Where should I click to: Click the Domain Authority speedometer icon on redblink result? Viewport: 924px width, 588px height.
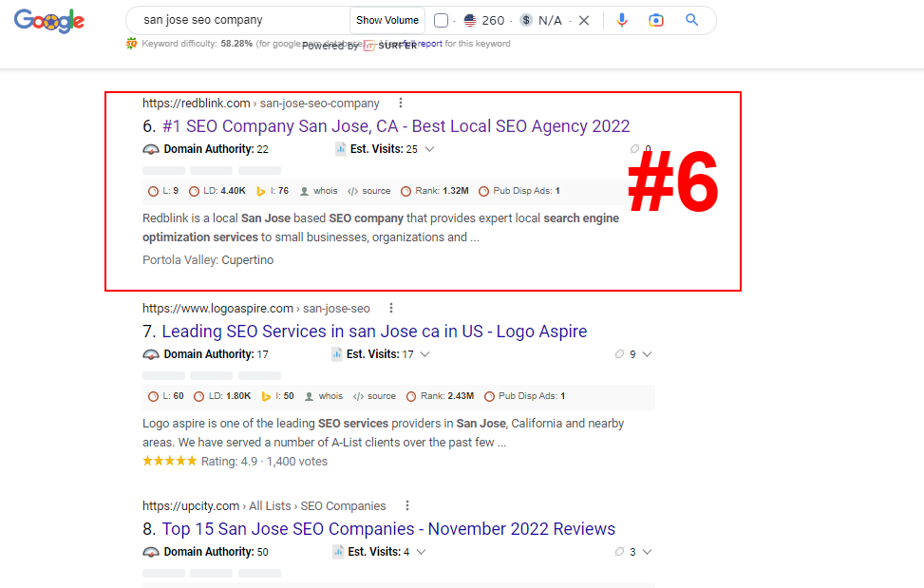(x=151, y=149)
